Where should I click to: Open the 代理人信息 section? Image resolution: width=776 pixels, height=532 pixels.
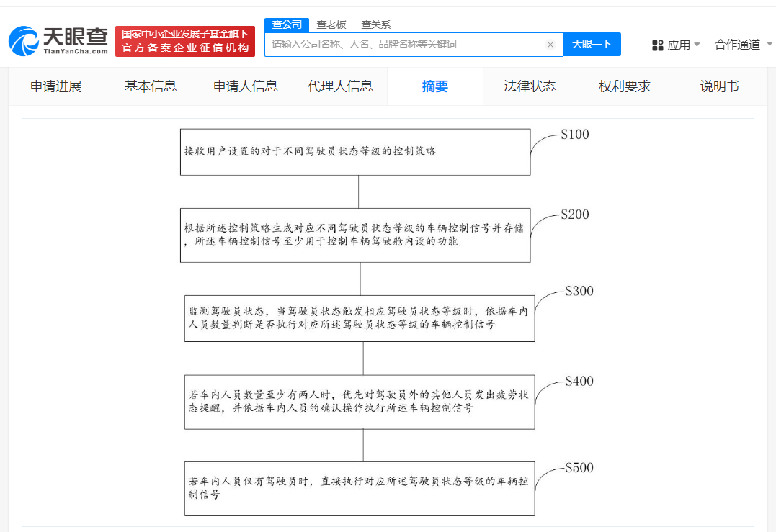[x=339, y=86]
